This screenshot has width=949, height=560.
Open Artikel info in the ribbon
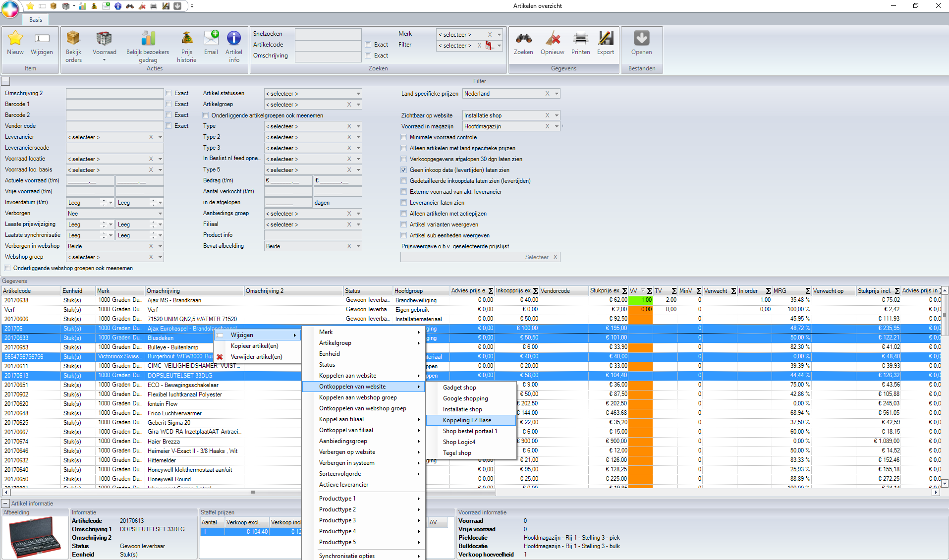233,39
